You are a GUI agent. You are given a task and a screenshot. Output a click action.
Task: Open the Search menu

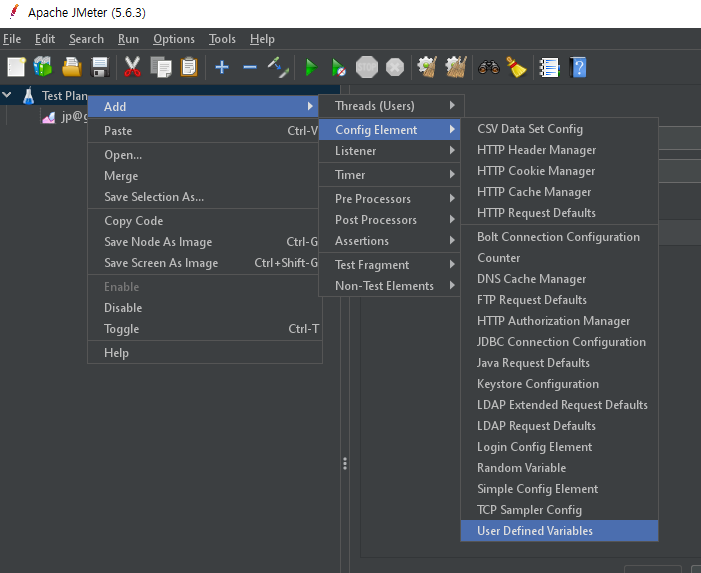86,39
